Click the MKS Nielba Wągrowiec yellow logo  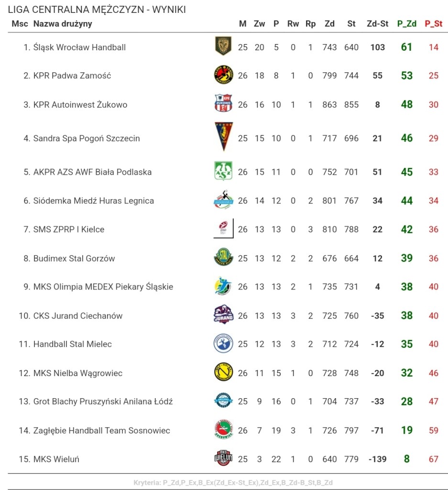point(224,372)
